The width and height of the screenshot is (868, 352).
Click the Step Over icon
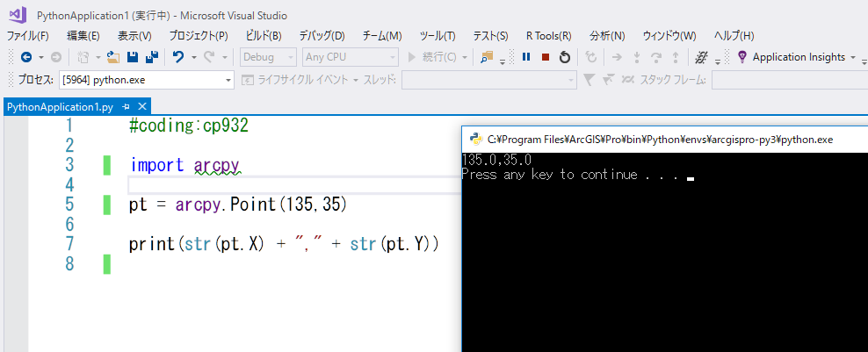point(656,57)
